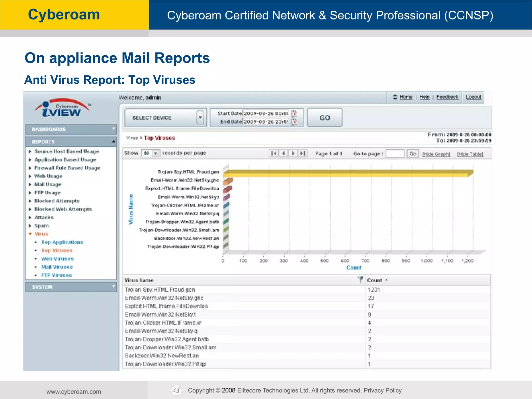Go to last page of records
Image resolution: width=532 pixels, height=399 pixels.
click(303, 154)
